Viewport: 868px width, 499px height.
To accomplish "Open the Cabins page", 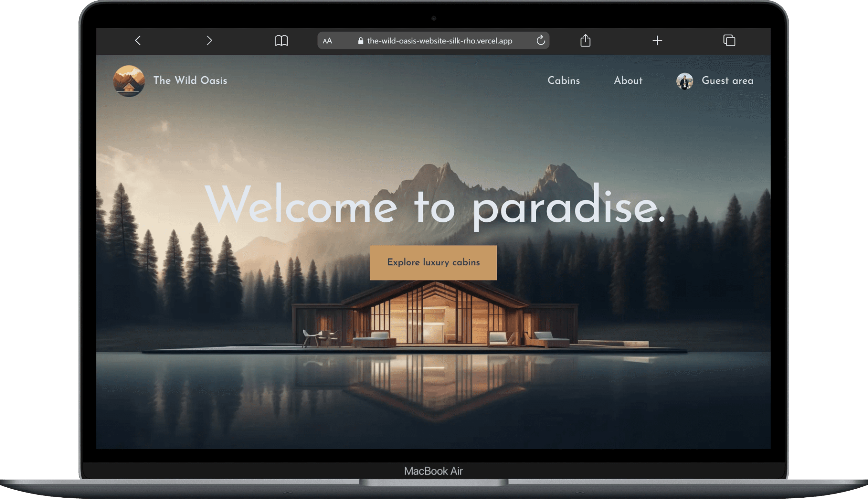I will click(563, 81).
